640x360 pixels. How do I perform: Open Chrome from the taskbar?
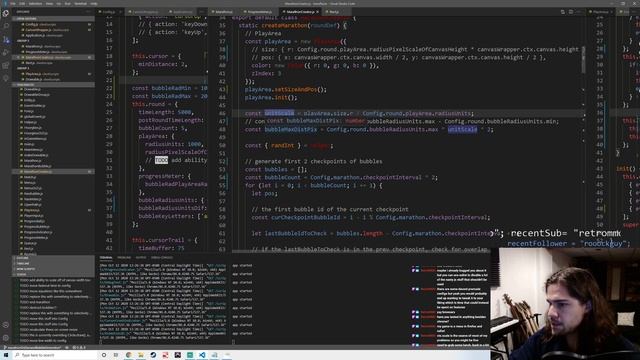point(129,355)
